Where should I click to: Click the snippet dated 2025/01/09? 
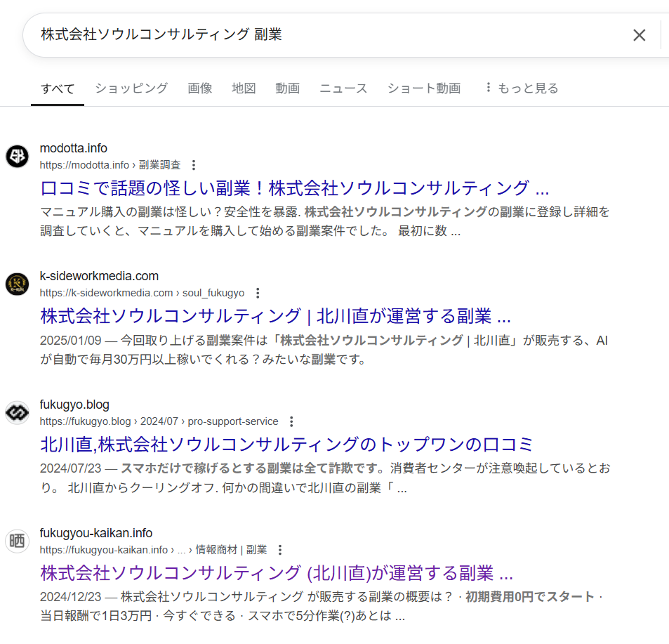[x=324, y=350]
